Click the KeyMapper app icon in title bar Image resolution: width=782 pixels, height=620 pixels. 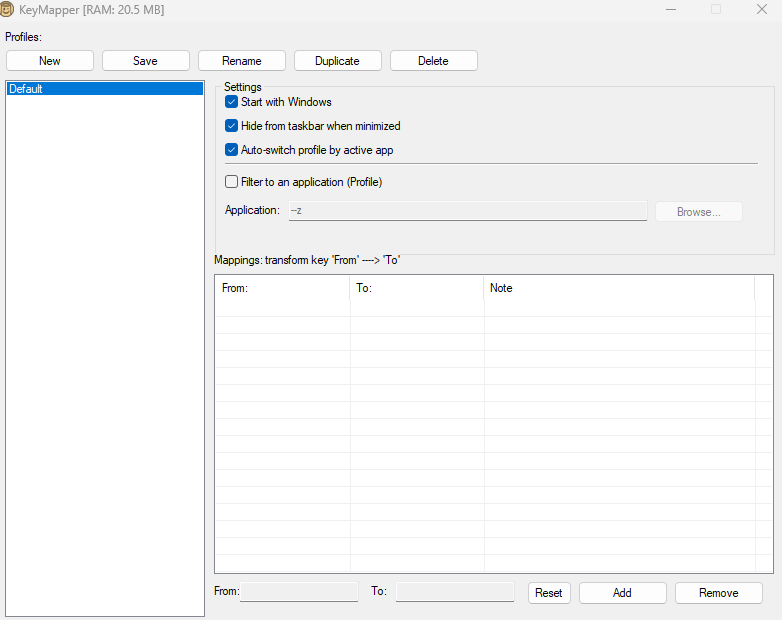click(x=6, y=9)
